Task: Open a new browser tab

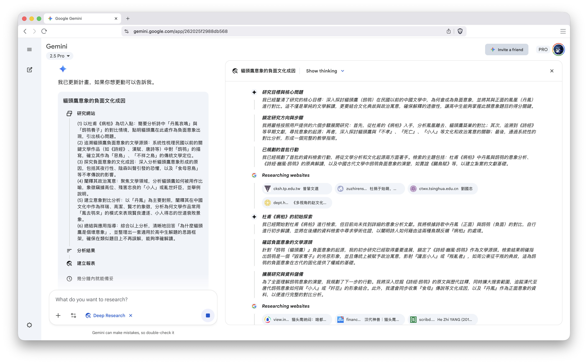Action: click(128, 19)
